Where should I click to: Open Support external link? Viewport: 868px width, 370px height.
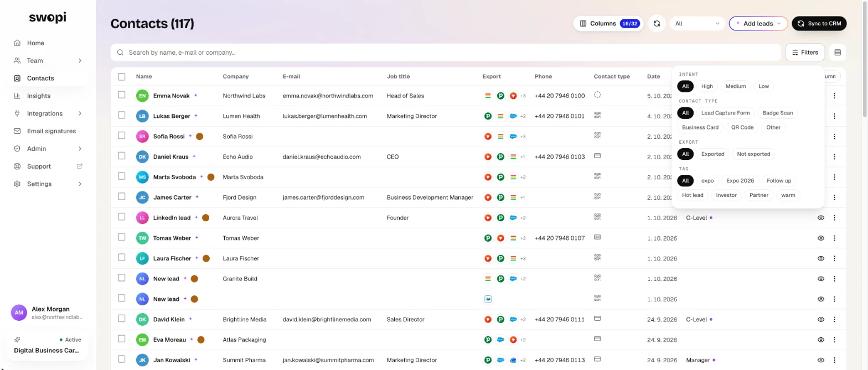point(48,166)
